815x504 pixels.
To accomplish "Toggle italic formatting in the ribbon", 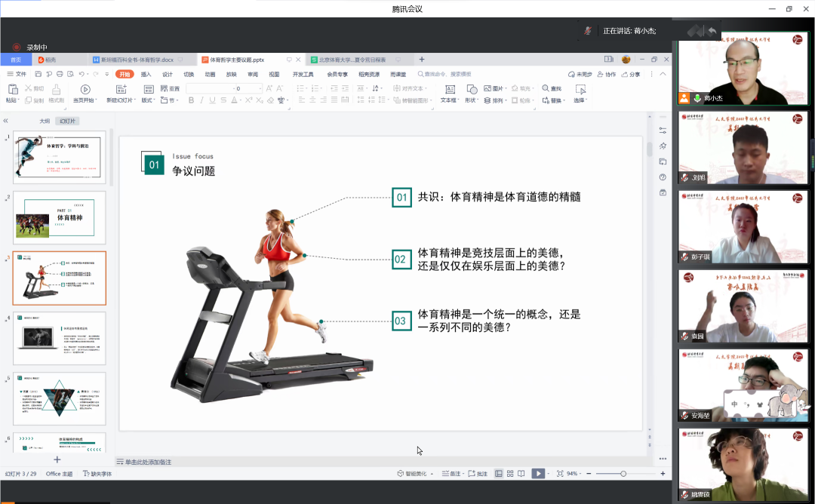I will 201,100.
